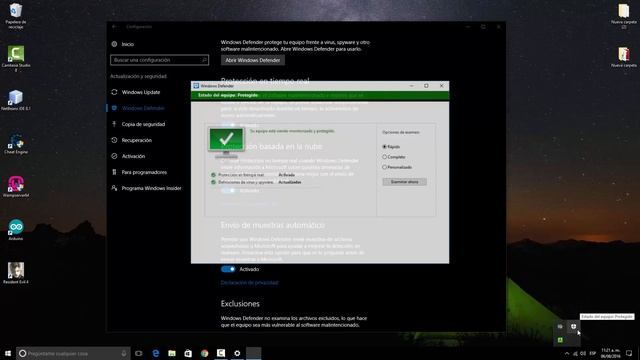The height and width of the screenshot is (360, 640).
Task: Click the Para programadores icon
Action: (x=114, y=172)
